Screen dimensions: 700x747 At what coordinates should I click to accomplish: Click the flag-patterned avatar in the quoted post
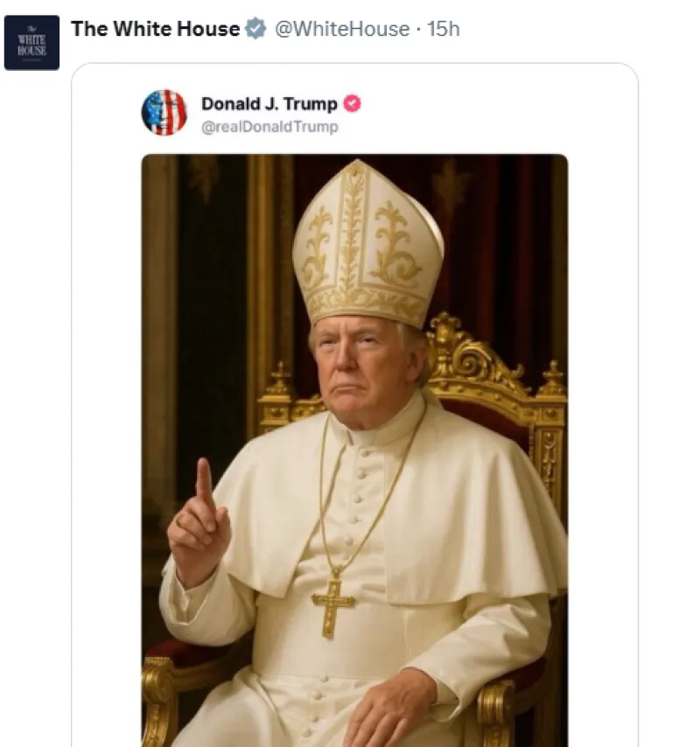pyautogui.click(x=164, y=112)
